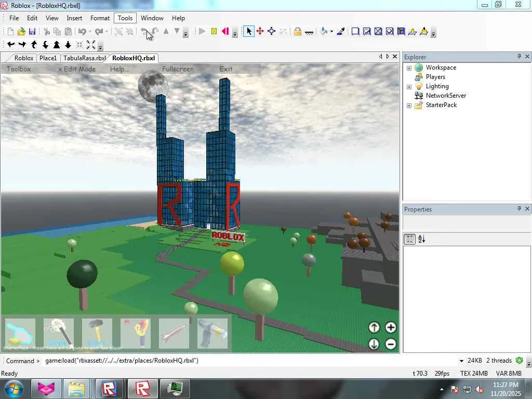Open surface toolbar overflow options dropdown
The height and width of the screenshot is (399, 532).
point(433,34)
